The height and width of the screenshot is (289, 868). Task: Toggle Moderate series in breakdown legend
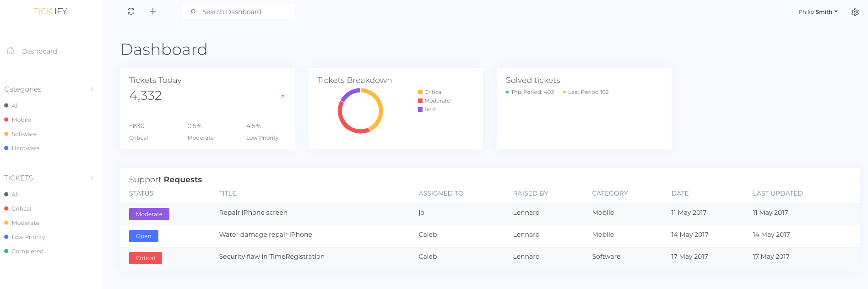434,101
